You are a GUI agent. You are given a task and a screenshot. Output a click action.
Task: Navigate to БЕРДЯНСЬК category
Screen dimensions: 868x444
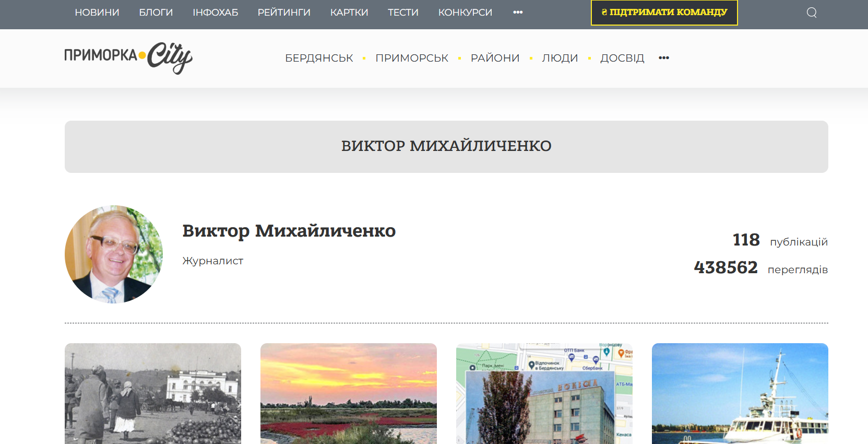tap(319, 58)
